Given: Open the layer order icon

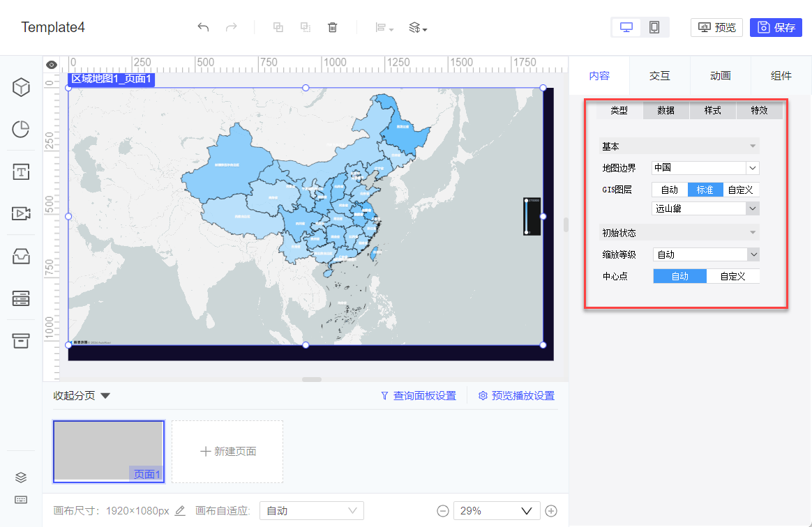Looking at the screenshot, I should pyautogui.click(x=417, y=28).
